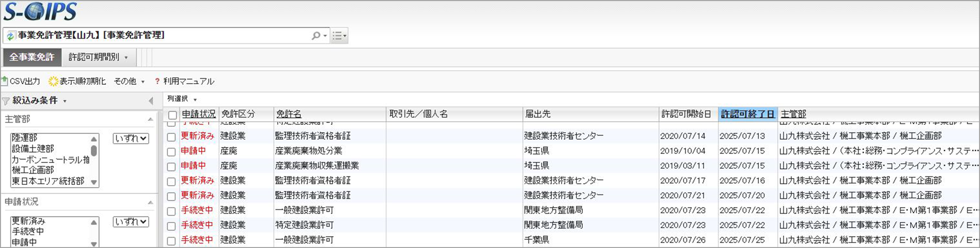Click the CSV出力 export icon
Screen dimensions: 980x248
pos(5,81)
